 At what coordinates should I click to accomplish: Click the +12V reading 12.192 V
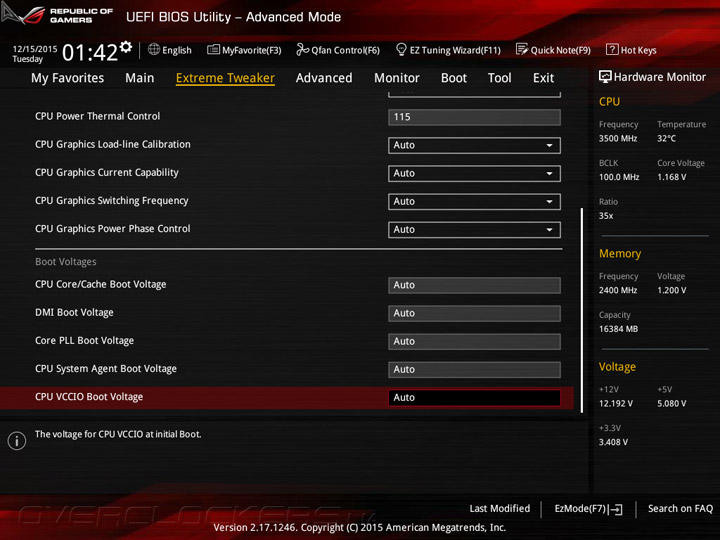[615, 404]
